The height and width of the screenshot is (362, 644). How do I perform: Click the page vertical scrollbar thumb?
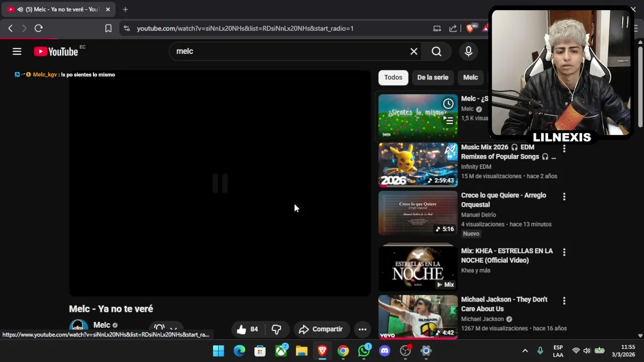coord(640,86)
